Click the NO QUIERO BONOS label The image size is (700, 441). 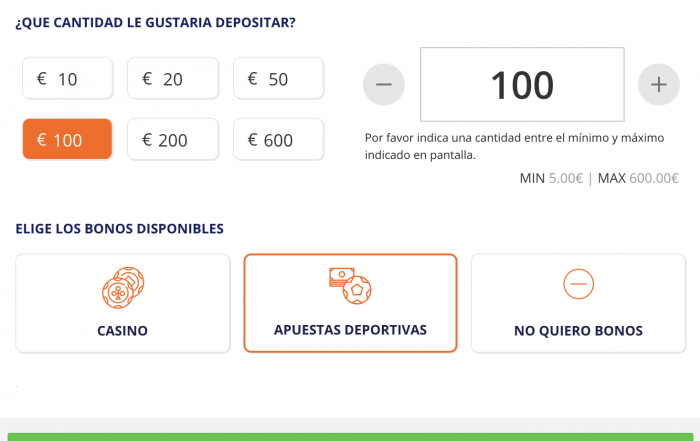(578, 331)
